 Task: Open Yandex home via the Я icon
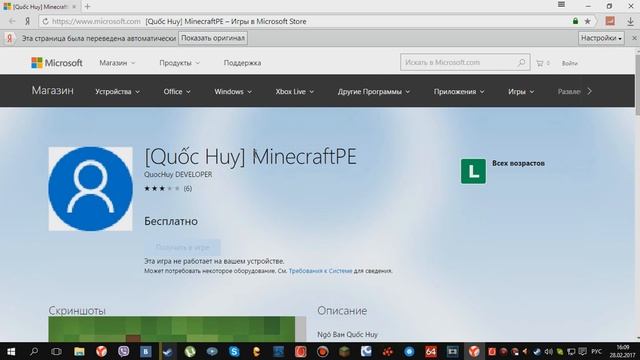point(28,21)
